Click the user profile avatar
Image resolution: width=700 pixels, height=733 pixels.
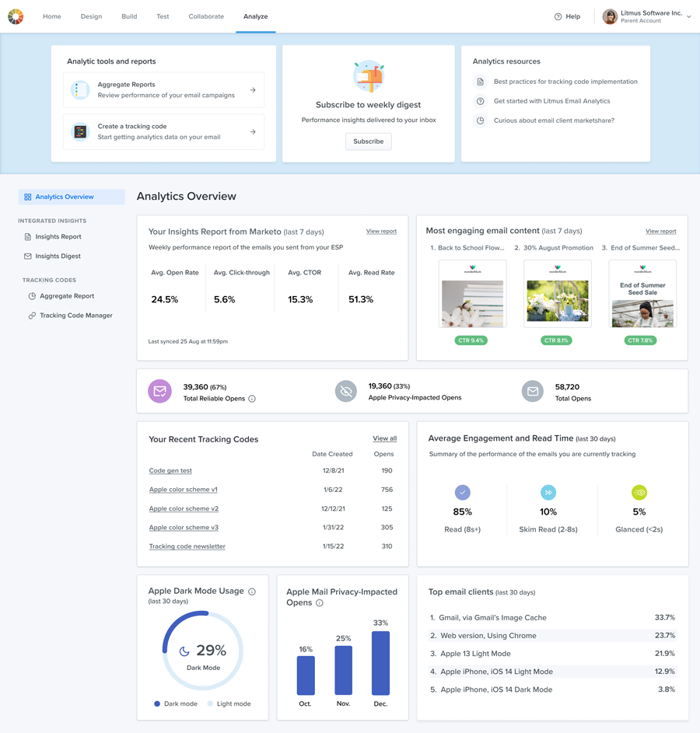point(610,16)
